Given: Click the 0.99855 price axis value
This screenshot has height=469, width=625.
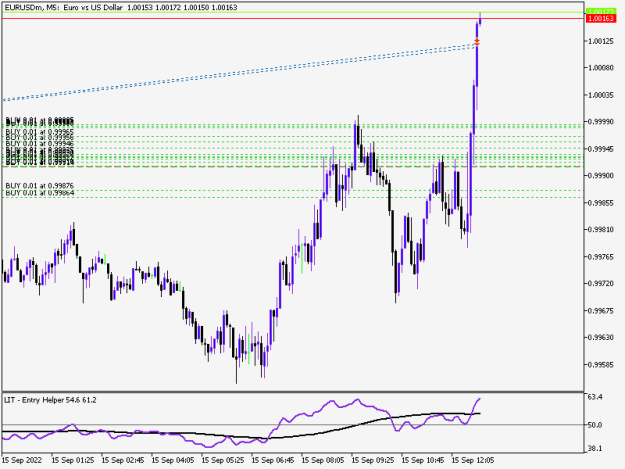Looking at the screenshot, I should (x=601, y=203).
